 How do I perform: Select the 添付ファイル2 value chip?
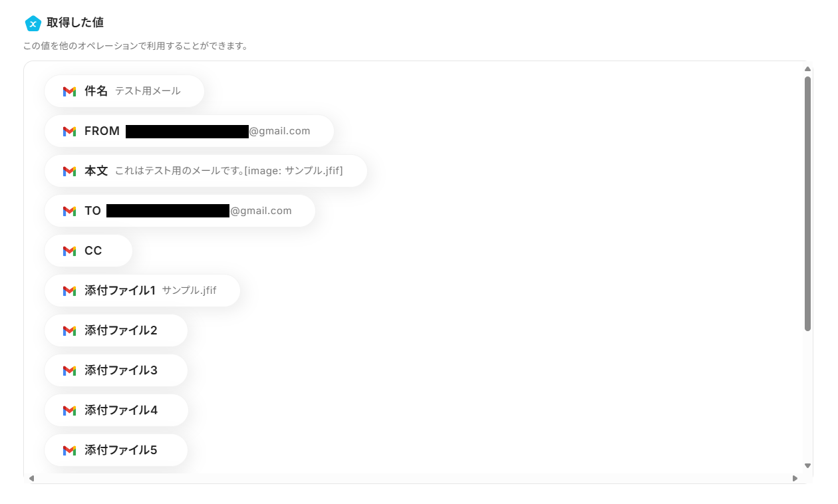click(x=116, y=330)
